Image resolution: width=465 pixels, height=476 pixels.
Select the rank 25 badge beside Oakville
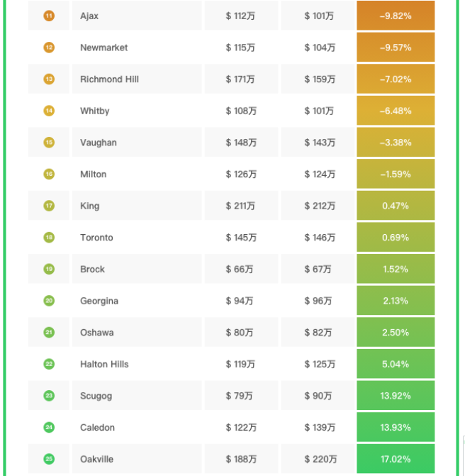[49, 460]
